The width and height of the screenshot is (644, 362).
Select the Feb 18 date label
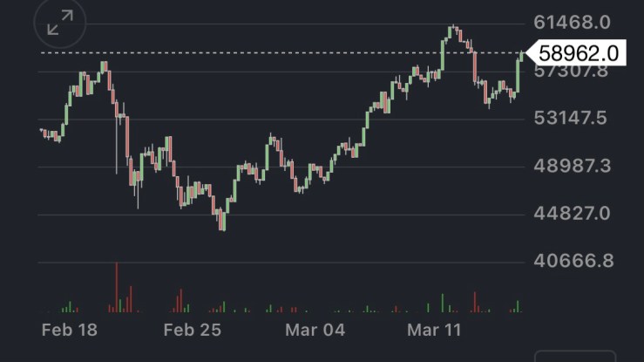pyautogui.click(x=69, y=330)
